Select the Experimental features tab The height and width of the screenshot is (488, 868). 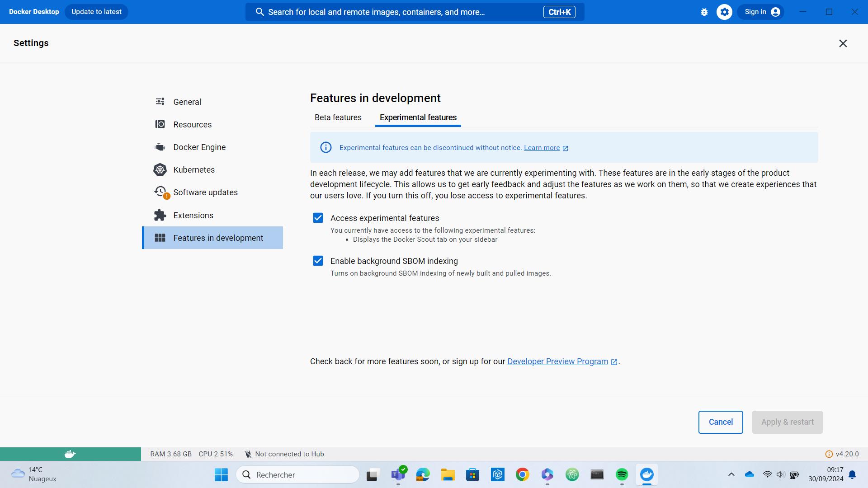point(418,117)
